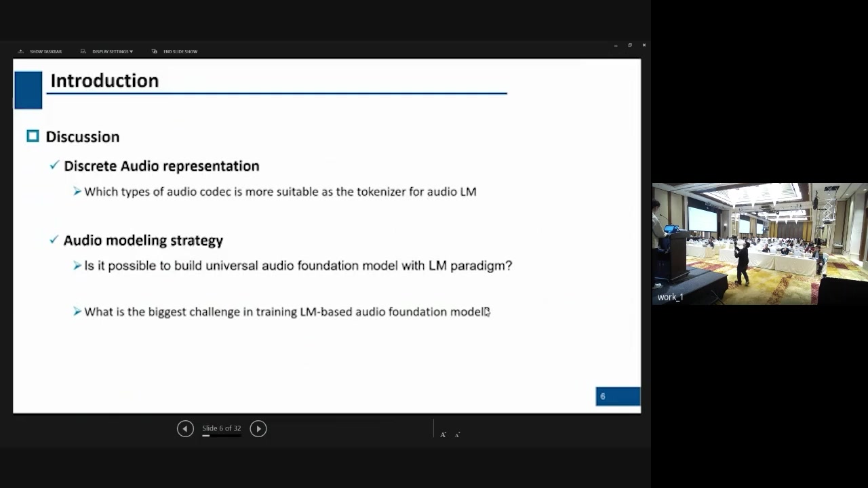Click the "Slide 6 of 32" counter
This screenshot has height=488, width=868.
(x=221, y=428)
